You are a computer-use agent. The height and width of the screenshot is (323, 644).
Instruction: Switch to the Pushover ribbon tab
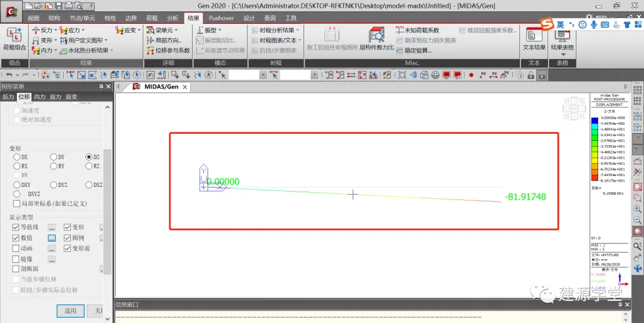[221, 18]
